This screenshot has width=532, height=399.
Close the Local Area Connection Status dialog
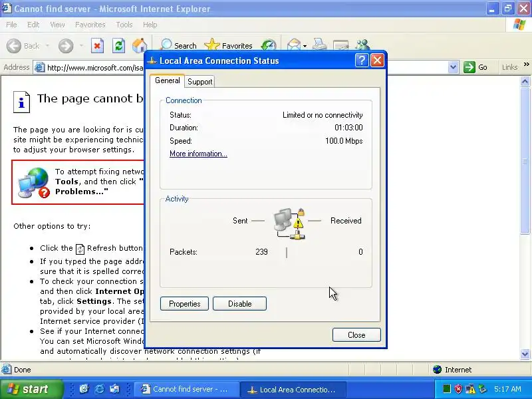377,61
